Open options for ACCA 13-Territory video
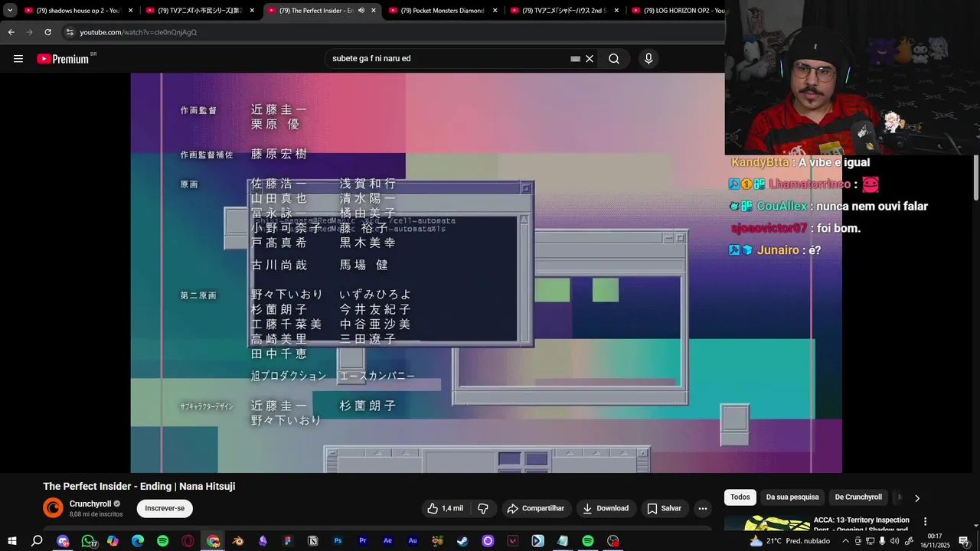980x551 pixels. point(925,521)
